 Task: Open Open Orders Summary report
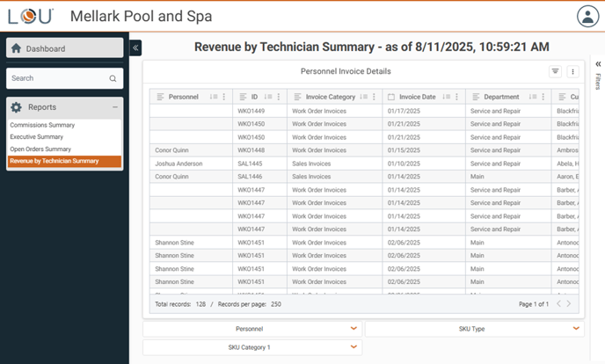pyautogui.click(x=40, y=149)
